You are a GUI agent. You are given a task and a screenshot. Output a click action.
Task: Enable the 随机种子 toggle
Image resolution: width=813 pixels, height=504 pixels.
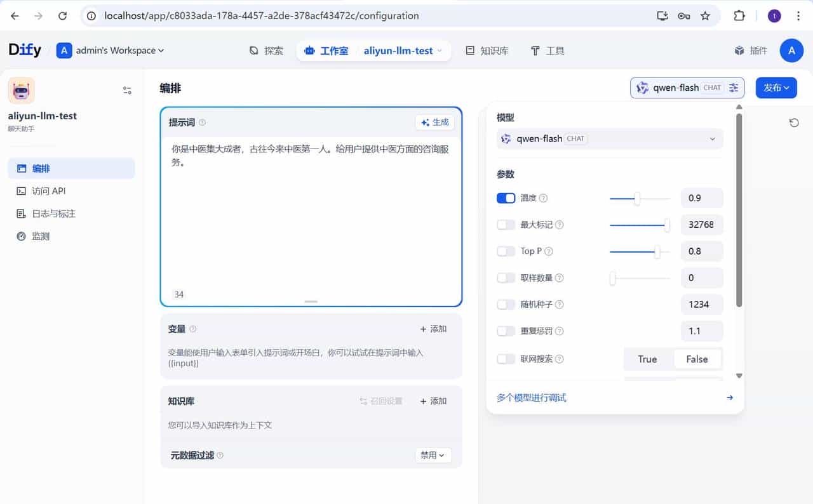[x=506, y=305]
